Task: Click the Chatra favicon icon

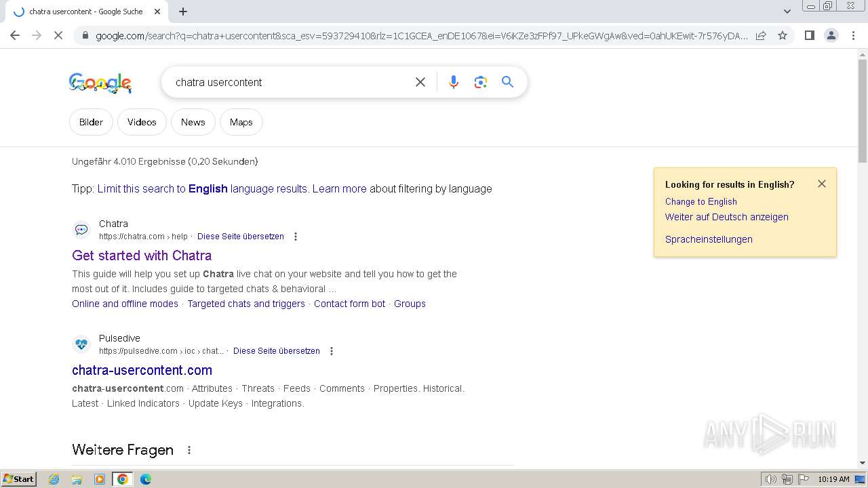Action: click(x=81, y=230)
